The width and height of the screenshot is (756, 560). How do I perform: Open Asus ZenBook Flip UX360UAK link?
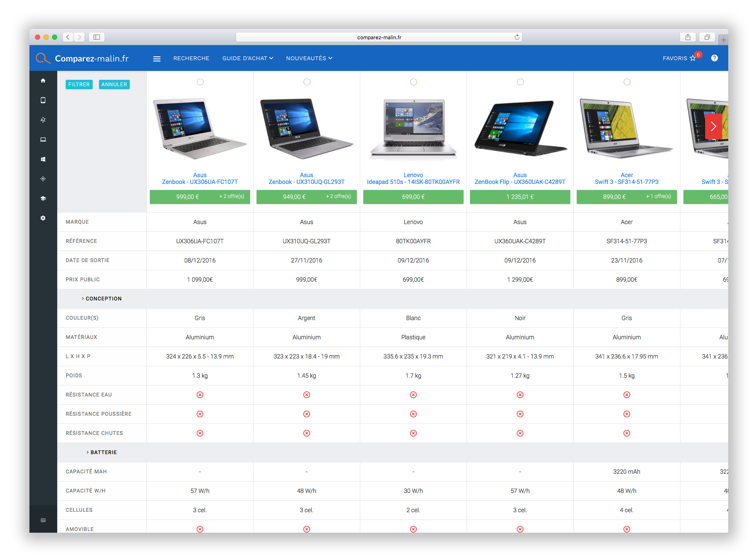coord(520,178)
